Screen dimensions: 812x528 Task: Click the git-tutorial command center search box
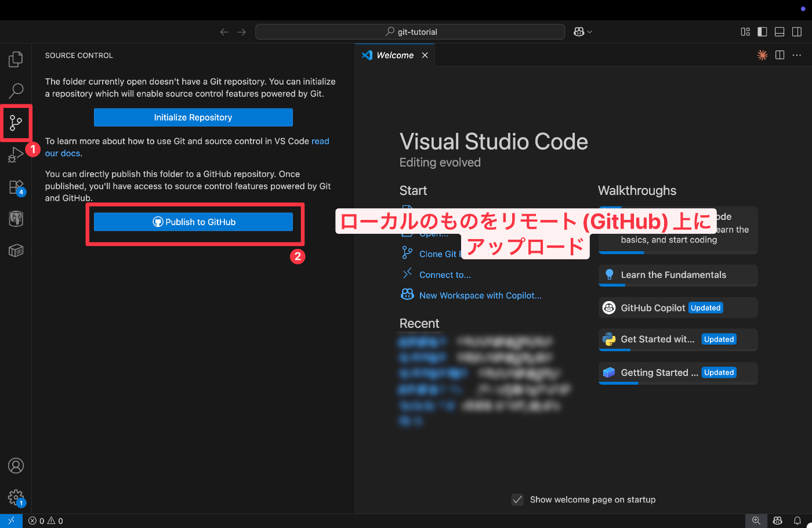click(x=410, y=32)
